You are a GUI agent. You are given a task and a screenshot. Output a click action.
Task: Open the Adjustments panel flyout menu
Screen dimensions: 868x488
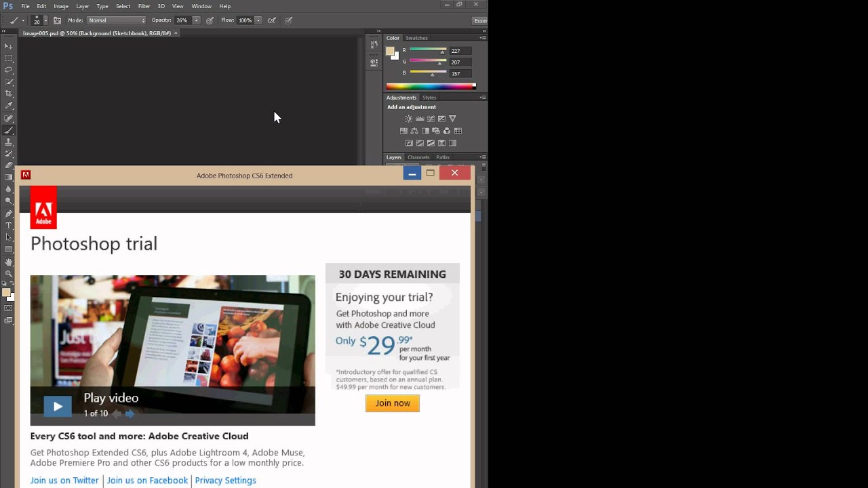coord(483,98)
